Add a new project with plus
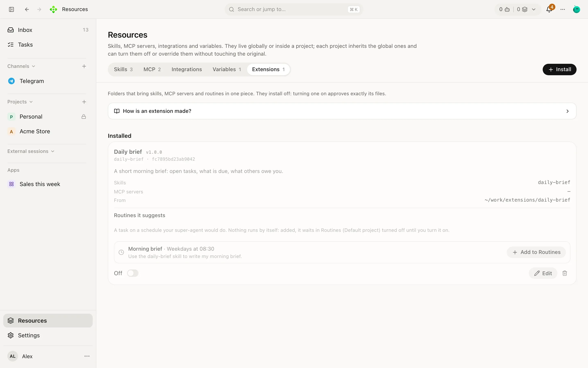Screen dimensions: 588x368 84,102
